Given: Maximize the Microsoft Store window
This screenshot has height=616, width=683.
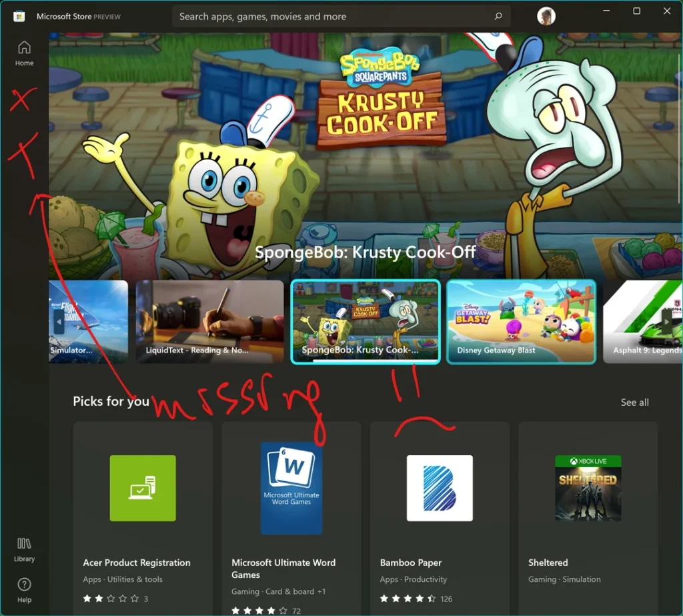Looking at the screenshot, I should coord(636,11).
